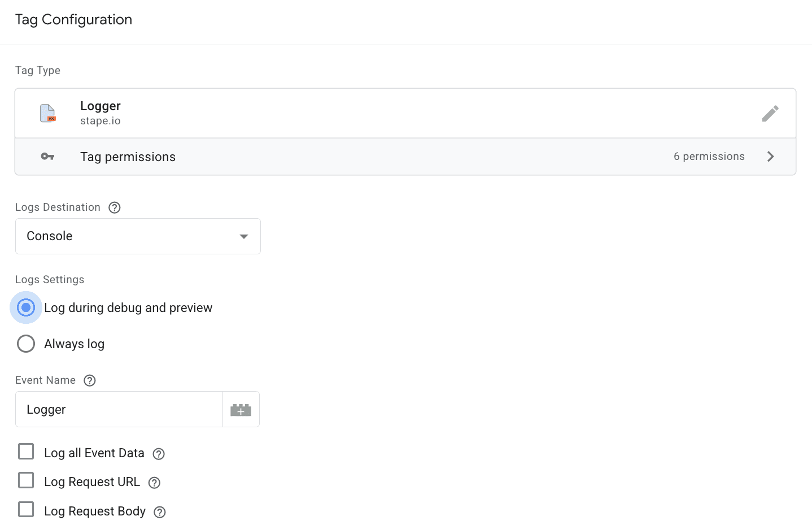Image resolution: width=812 pixels, height=529 pixels.
Task: Open the help icon next to Logs Destination
Action: click(x=115, y=207)
